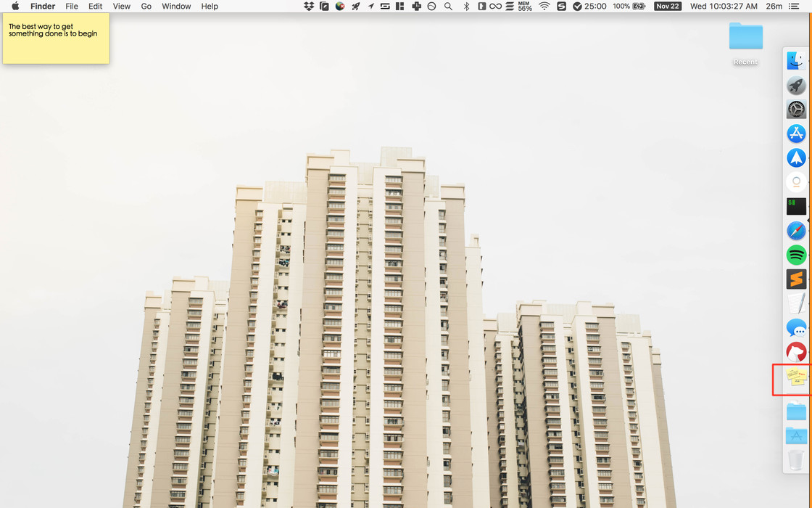Open the Go menu
Image resolution: width=812 pixels, height=508 pixels.
(x=146, y=7)
